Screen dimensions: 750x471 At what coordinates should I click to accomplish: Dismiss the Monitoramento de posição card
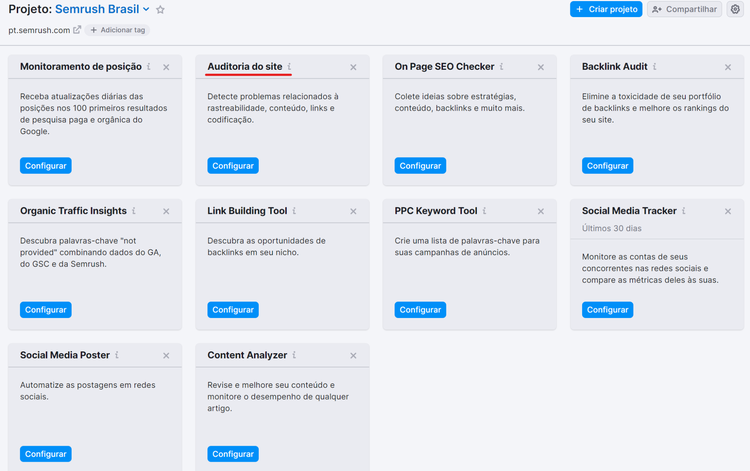coord(166,67)
